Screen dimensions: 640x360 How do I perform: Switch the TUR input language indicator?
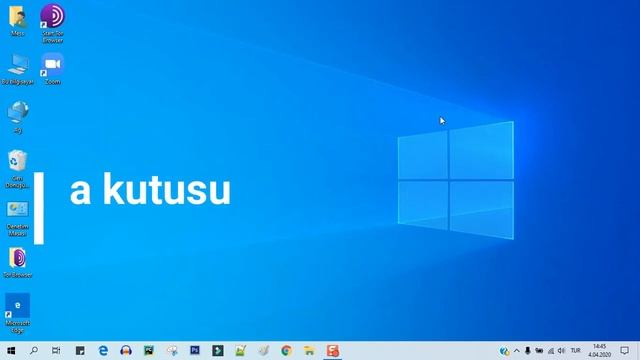click(x=576, y=351)
